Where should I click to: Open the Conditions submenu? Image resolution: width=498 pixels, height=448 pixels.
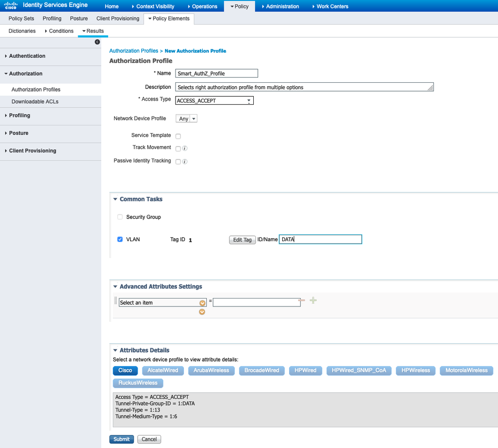pos(59,31)
